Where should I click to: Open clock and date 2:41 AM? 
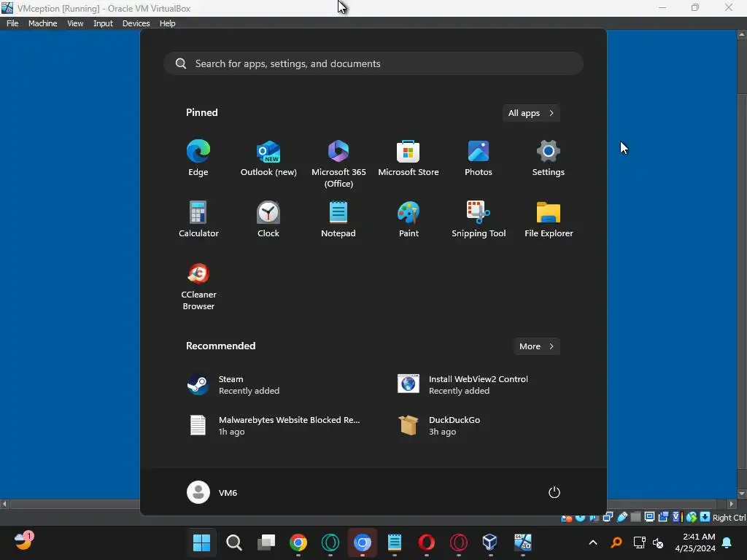pyautogui.click(x=695, y=542)
